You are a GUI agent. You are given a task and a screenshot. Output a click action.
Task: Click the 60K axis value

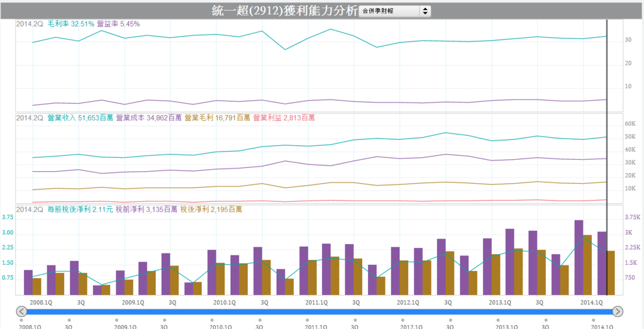pyautogui.click(x=630, y=124)
